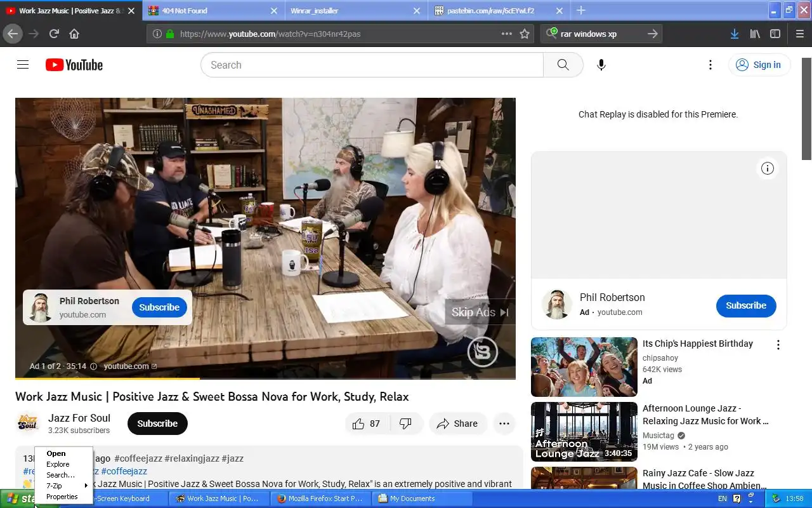Open YouTube settings three-dot menu
The image size is (812, 508).
[710, 65]
